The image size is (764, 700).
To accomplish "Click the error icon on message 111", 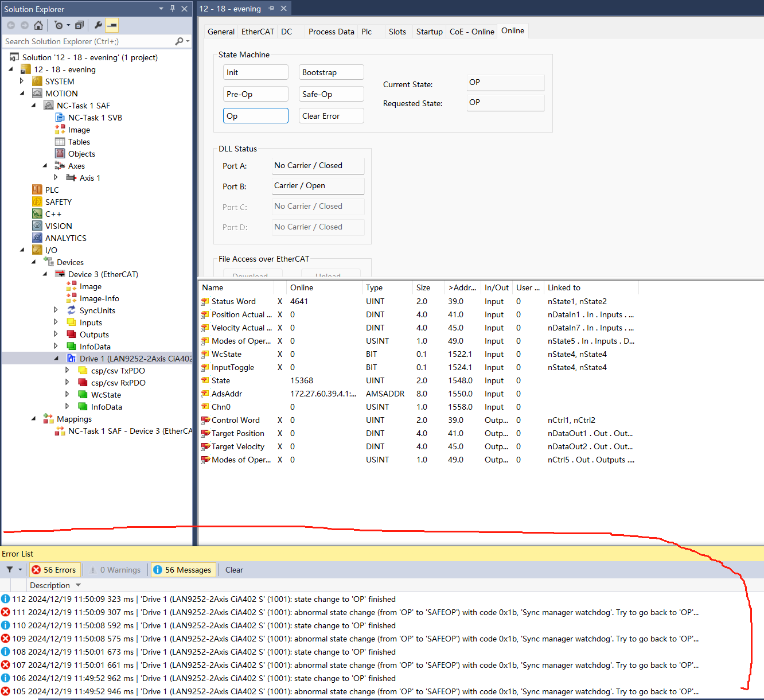I will tap(6, 612).
